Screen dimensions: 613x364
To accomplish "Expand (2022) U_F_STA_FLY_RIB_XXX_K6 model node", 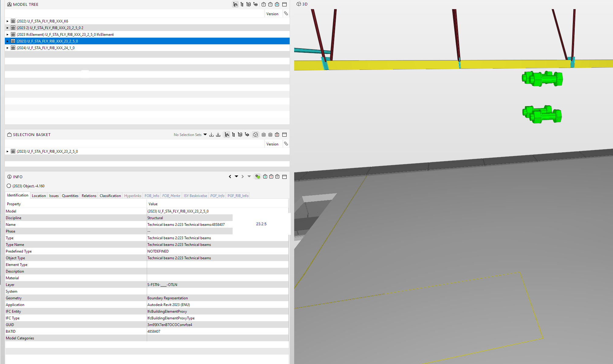I will [8, 21].
